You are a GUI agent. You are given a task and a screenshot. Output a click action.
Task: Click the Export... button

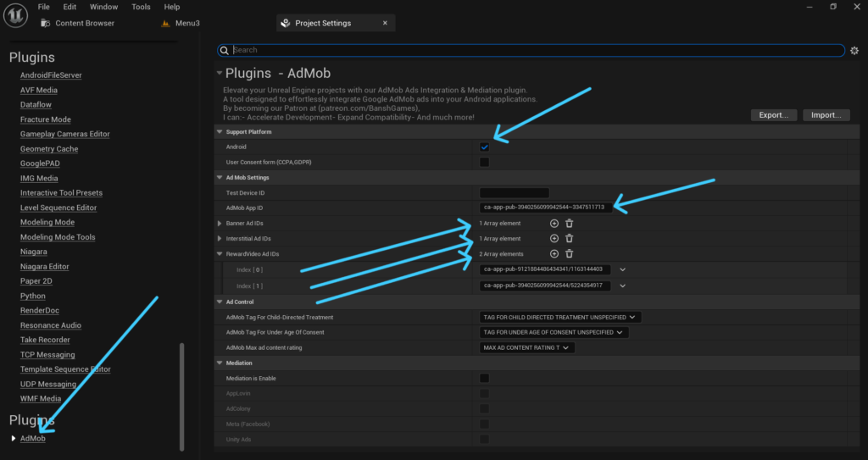[774, 115]
